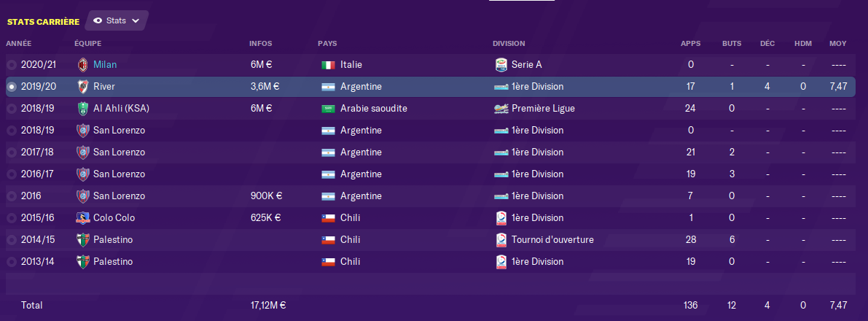Click the River Plate club crest
Image resolution: width=868 pixels, height=321 pixels.
pos(82,86)
